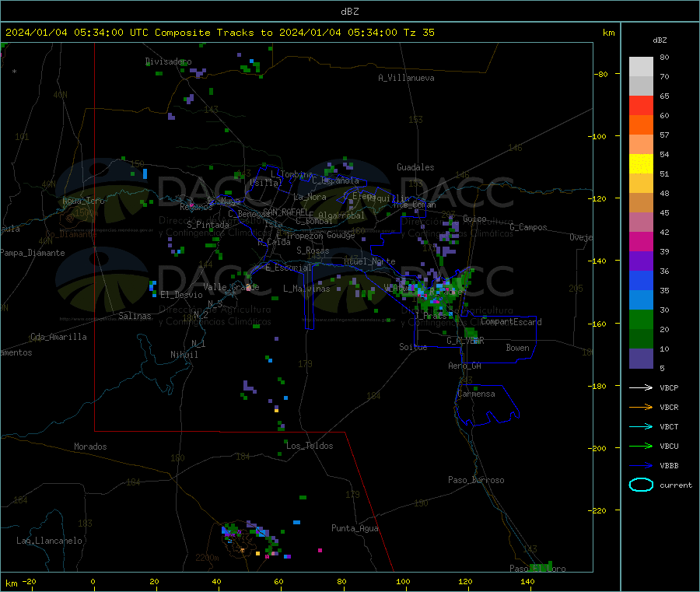Select the 30 dBZ green color swatch
The width and height of the screenshot is (700, 592).
pos(641,320)
